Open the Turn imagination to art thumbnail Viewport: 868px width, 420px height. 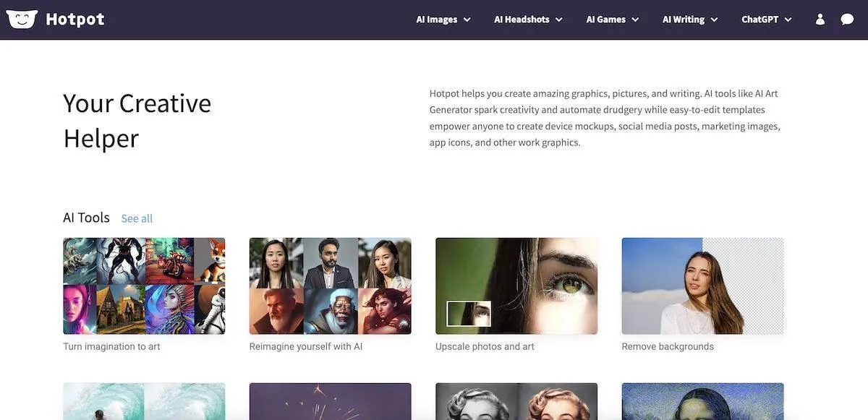pyautogui.click(x=144, y=286)
